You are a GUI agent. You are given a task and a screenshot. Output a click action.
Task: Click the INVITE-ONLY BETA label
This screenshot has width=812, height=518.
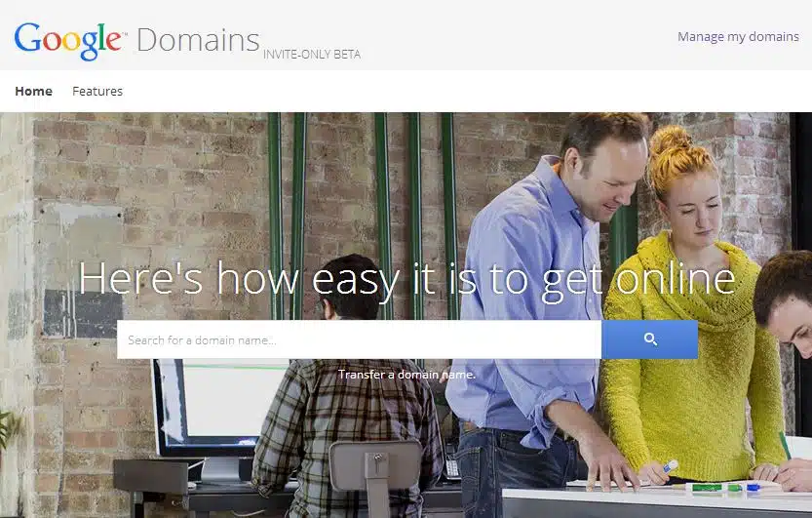[312, 55]
